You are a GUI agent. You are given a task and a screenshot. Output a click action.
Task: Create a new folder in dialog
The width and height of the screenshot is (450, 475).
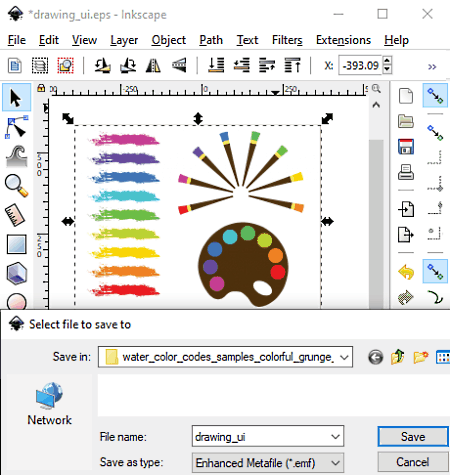pyautogui.click(x=421, y=357)
